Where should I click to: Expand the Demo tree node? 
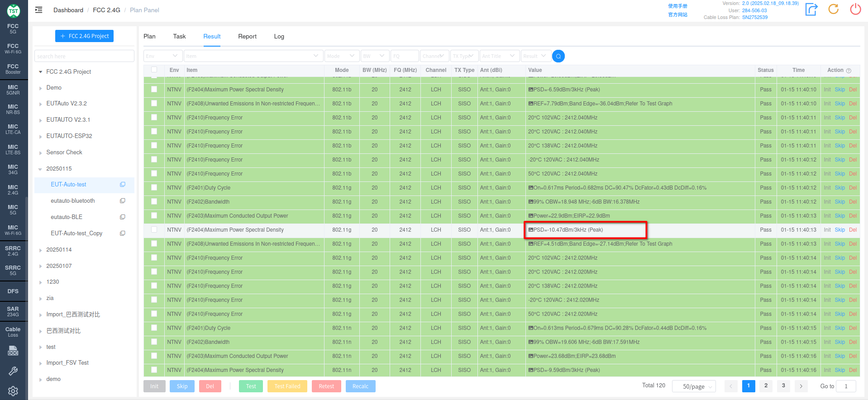[41, 88]
